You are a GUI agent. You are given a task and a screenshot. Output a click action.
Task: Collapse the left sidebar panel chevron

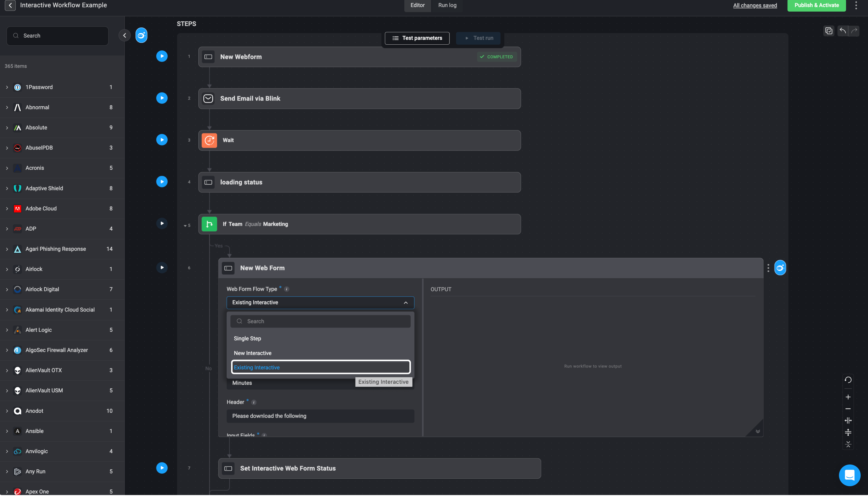[124, 36]
